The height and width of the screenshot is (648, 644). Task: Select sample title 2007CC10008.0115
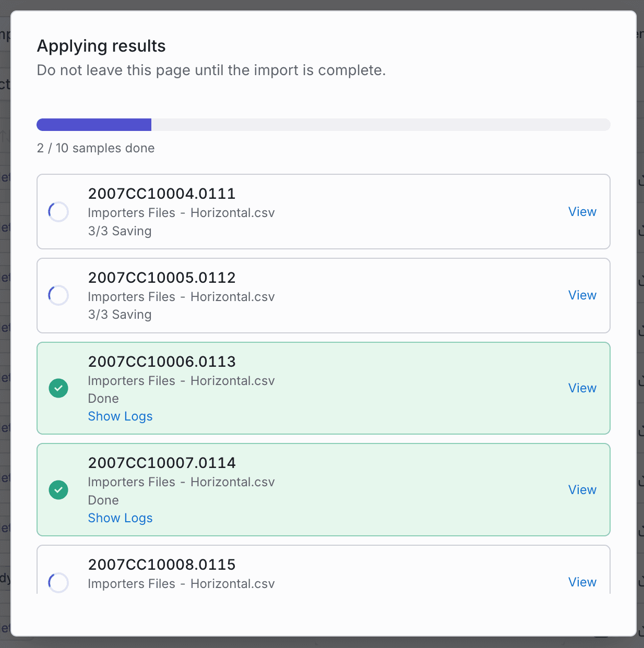(162, 565)
